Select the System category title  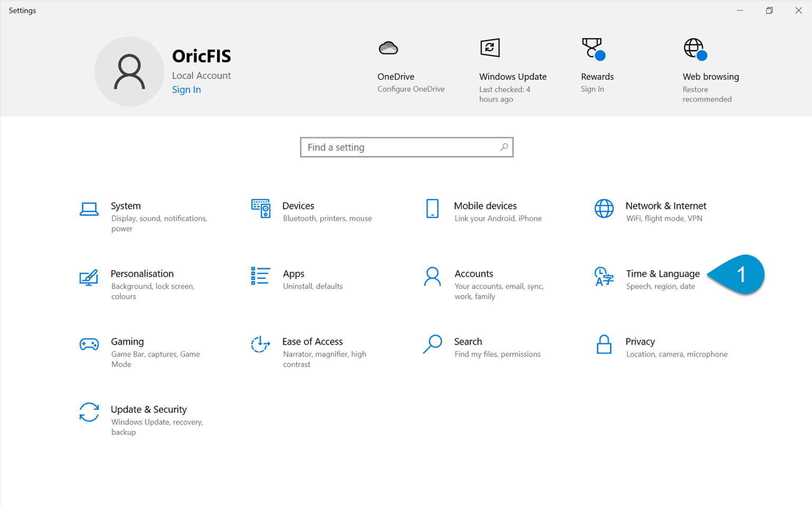coord(126,206)
